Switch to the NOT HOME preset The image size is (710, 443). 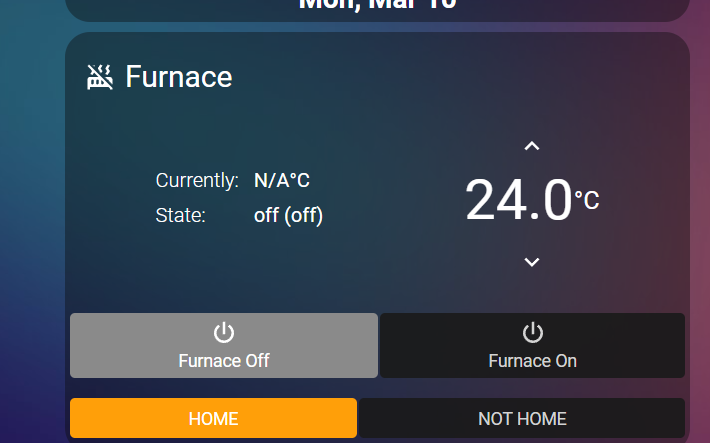tap(522, 418)
